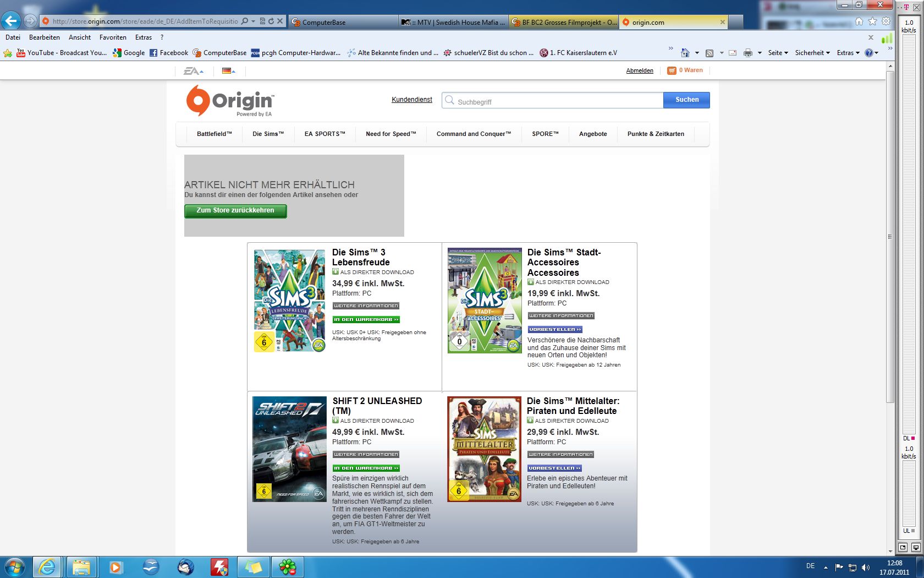
Task: Click the stop loading X in address bar
Action: pyautogui.click(x=280, y=21)
